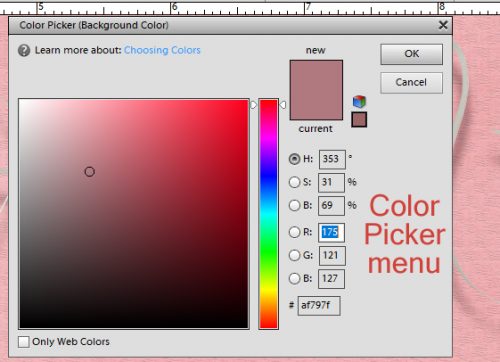Click the red value field 175
This screenshot has height=362, width=500.
[x=331, y=232]
